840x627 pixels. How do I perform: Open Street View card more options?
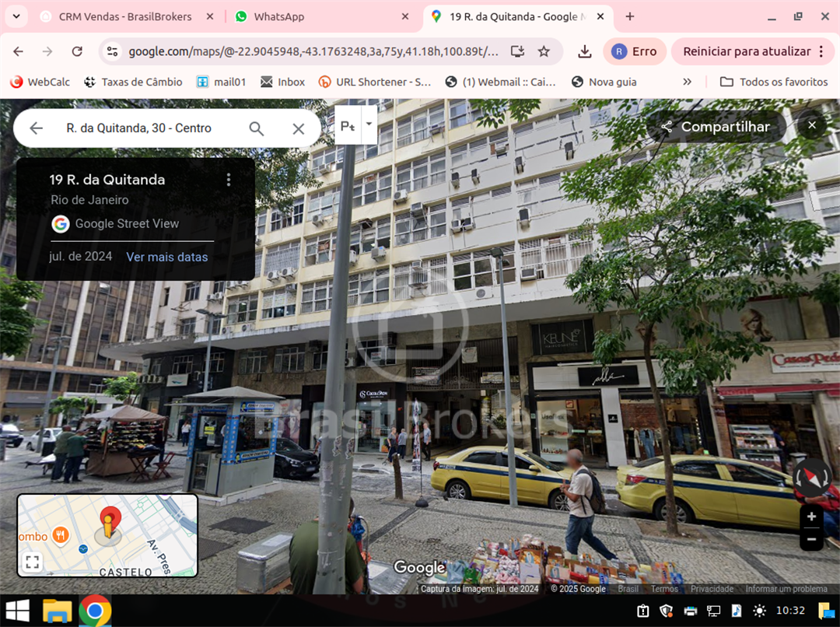pos(229,180)
